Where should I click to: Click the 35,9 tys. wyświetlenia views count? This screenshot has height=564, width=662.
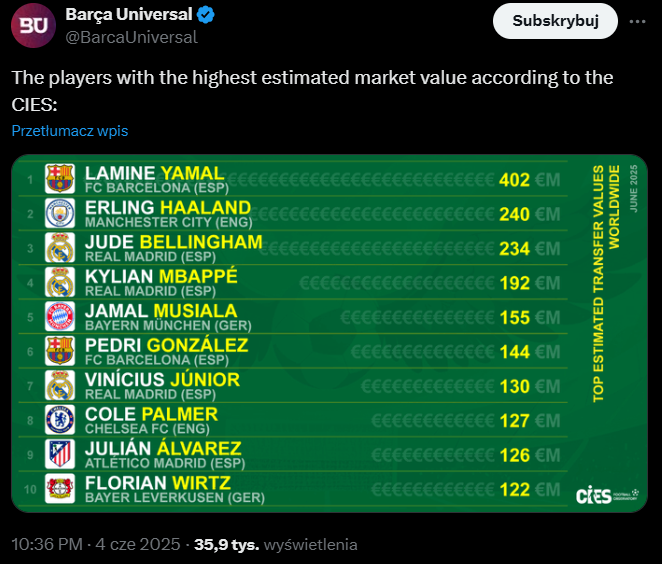(x=276, y=545)
